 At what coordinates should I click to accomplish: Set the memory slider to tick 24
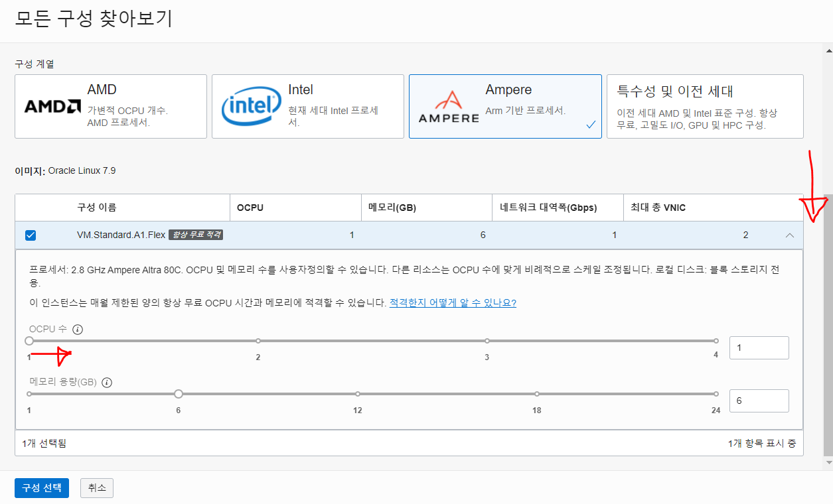[716, 394]
